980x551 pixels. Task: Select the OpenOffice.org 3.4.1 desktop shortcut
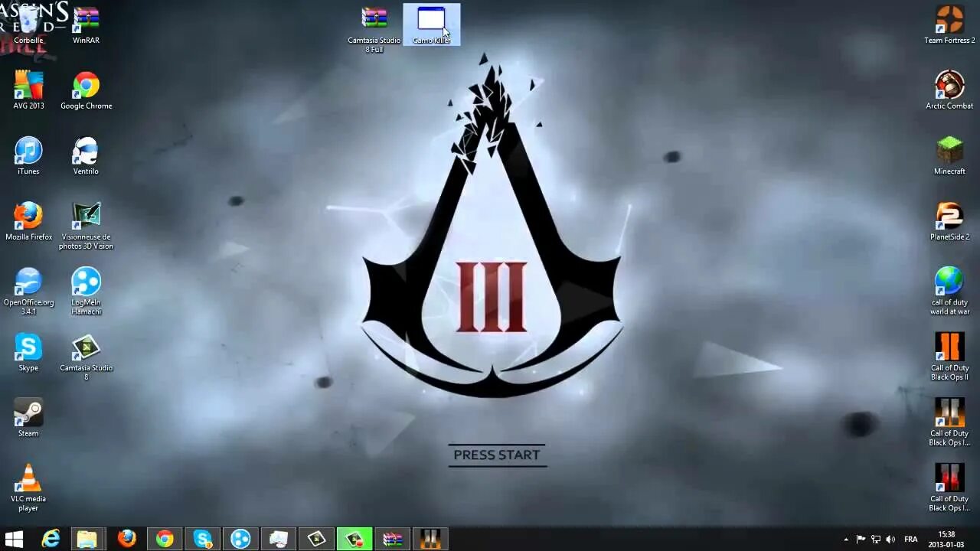pos(28,291)
